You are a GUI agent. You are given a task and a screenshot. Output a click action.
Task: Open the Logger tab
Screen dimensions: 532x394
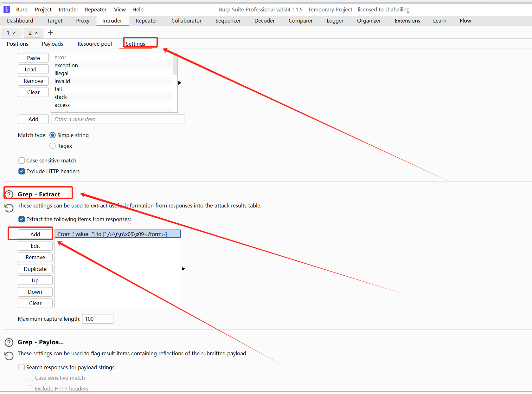pyautogui.click(x=335, y=21)
